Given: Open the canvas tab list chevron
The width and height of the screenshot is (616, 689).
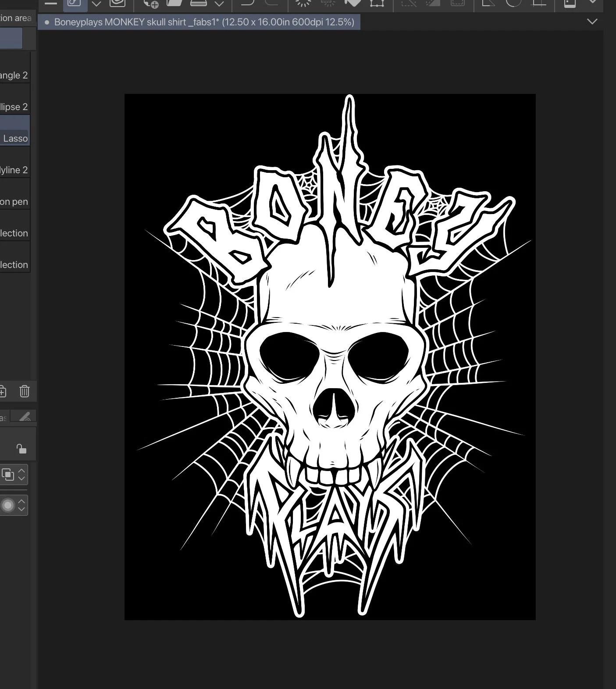Looking at the screenshot, I should tap(592, 21).
